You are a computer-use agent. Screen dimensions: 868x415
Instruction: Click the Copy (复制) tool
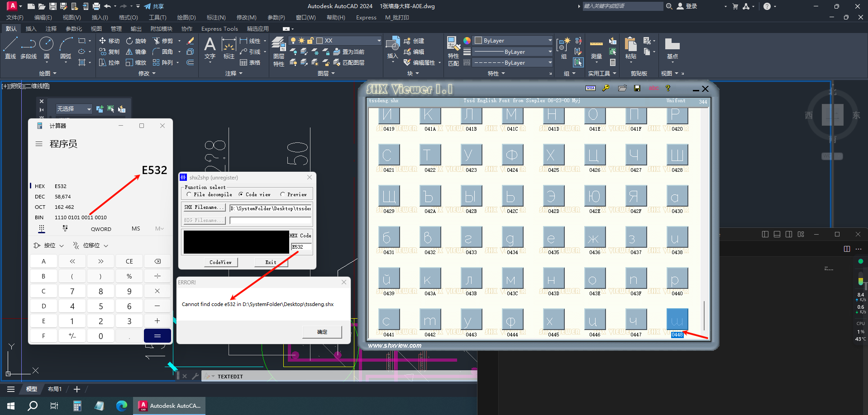pos(109,52)
